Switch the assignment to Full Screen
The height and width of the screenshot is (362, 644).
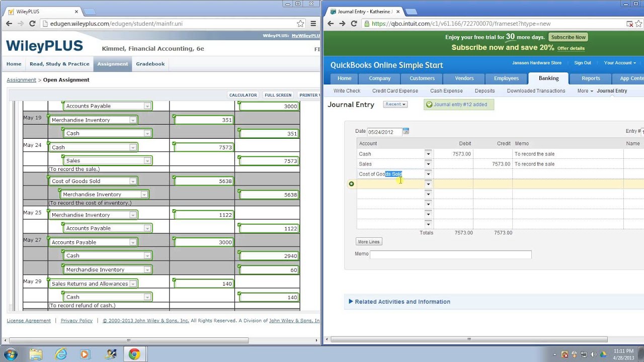coord(278,95)
